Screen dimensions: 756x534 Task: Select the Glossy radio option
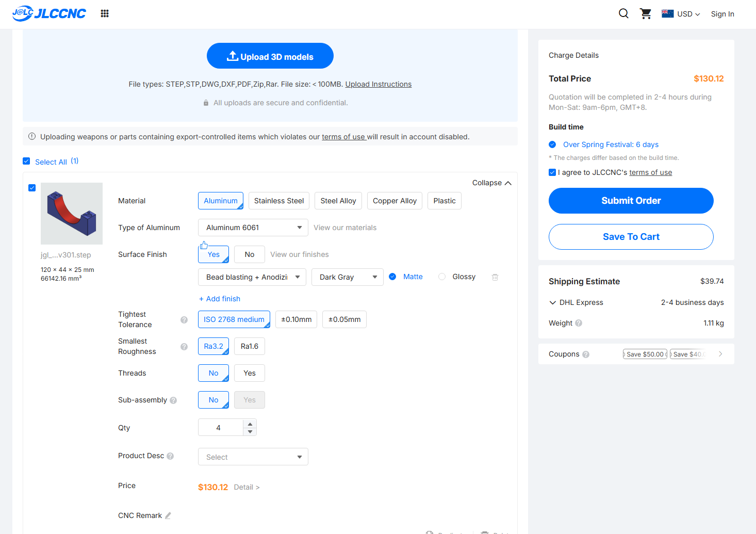coord(442,277)
